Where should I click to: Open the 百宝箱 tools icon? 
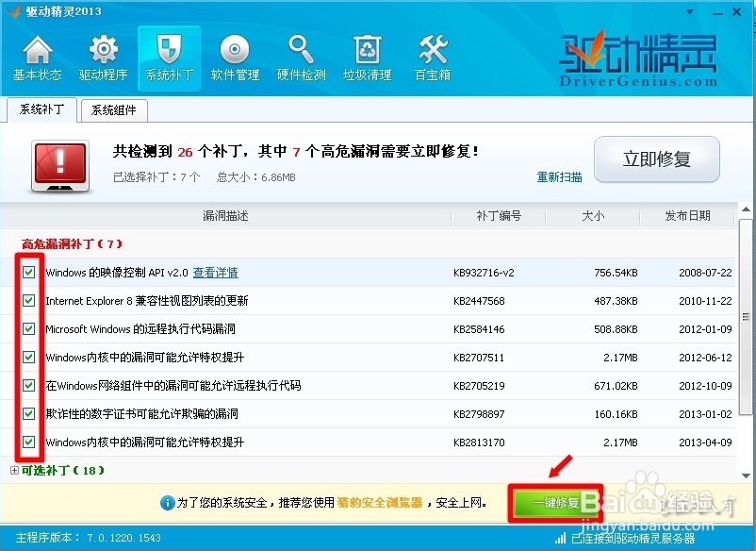pos(433,58)
